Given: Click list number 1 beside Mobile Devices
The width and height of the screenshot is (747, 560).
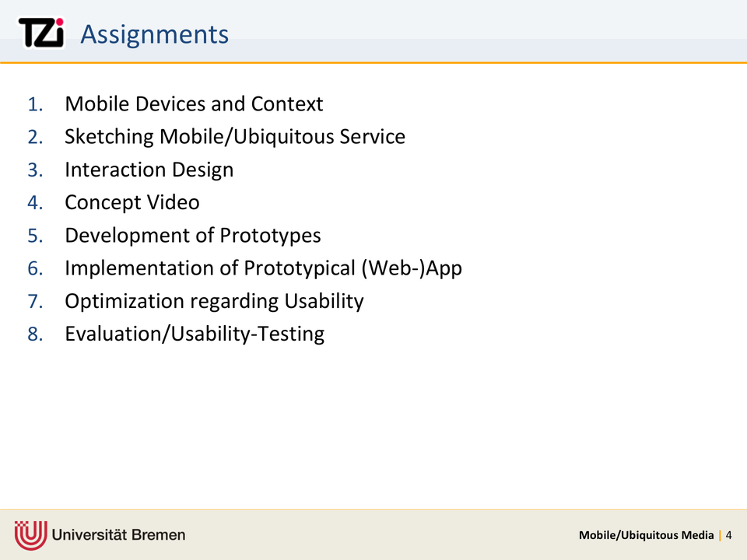Looking at the screenshot, I should pos(35,104).
